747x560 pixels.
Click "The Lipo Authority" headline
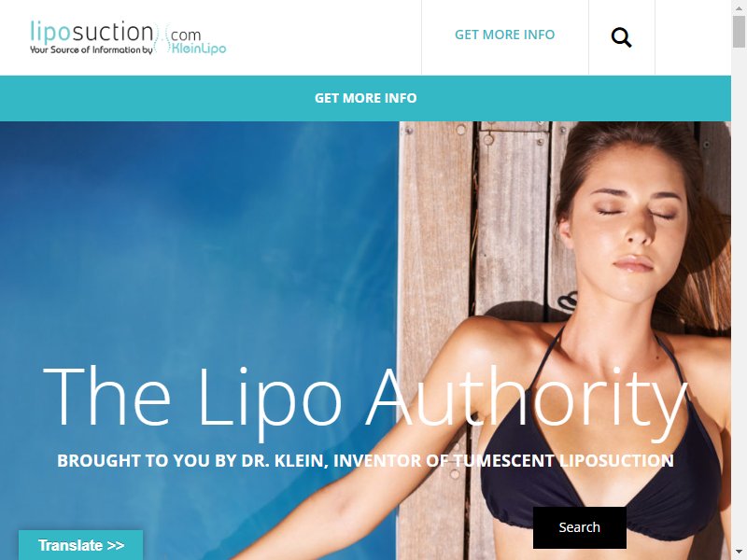tap(365, 399)
